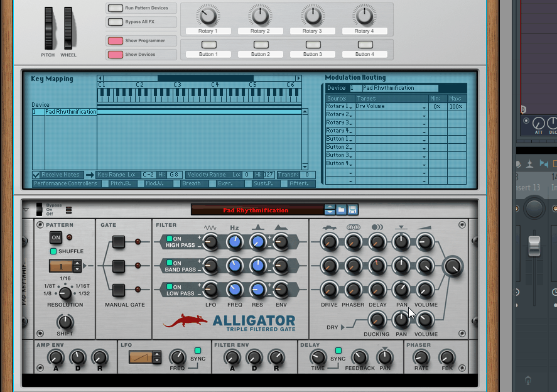Viewport: 557px width, 392px height.
Task: Enable Delay Sync
Action: coord(338,351)
